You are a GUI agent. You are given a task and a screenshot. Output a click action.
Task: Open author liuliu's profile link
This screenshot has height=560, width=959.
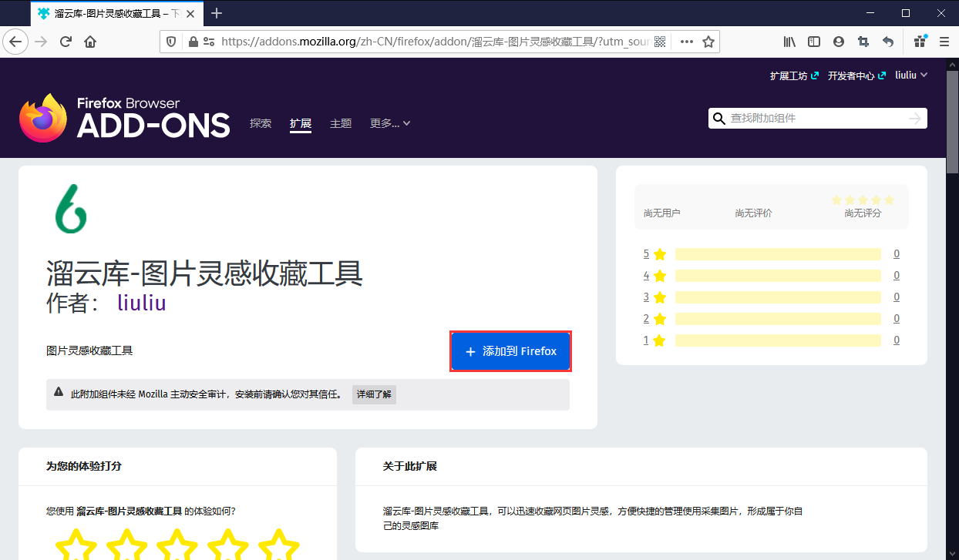(x=142, y=303)
